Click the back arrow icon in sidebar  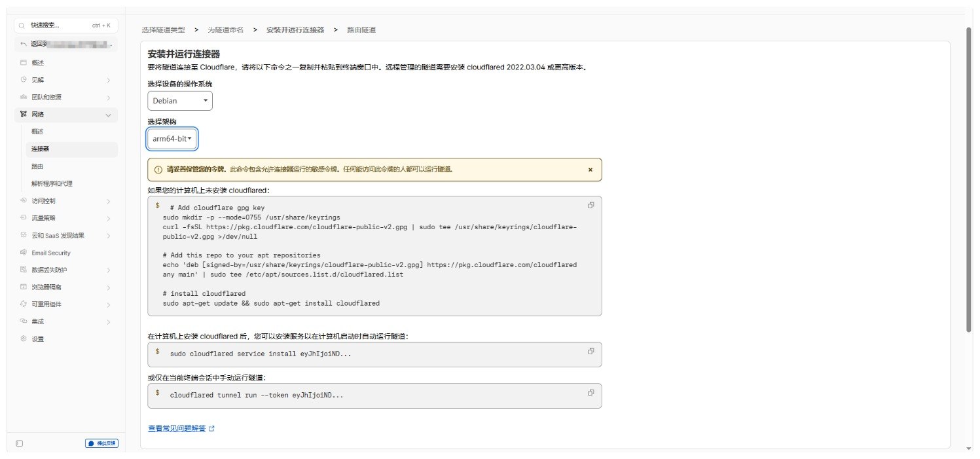point(24,45)
